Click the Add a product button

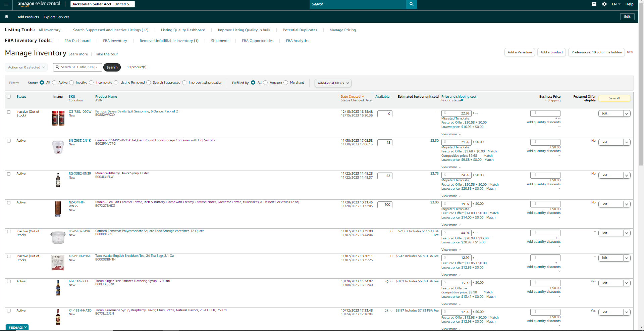coord(552,52)
